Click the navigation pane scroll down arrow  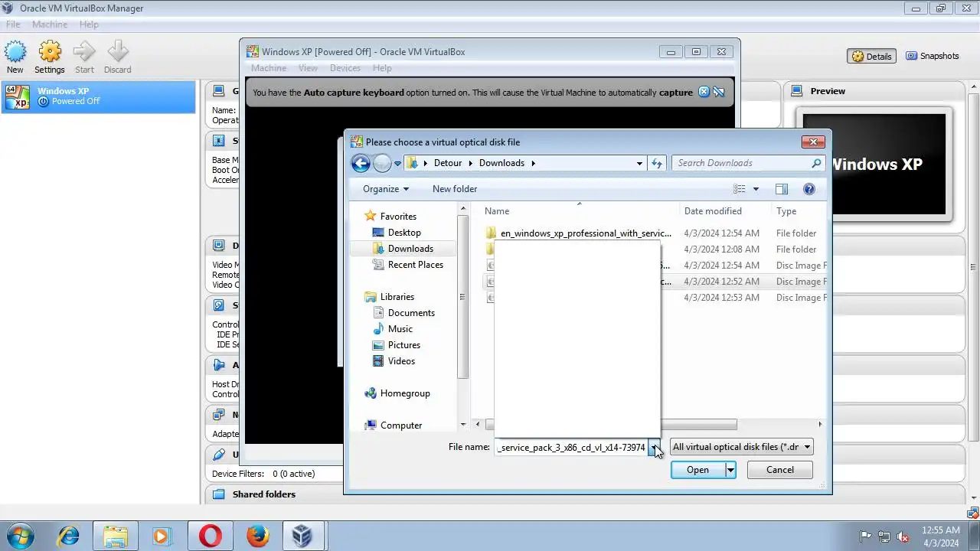pyautogui.click(x=462, y=424)
